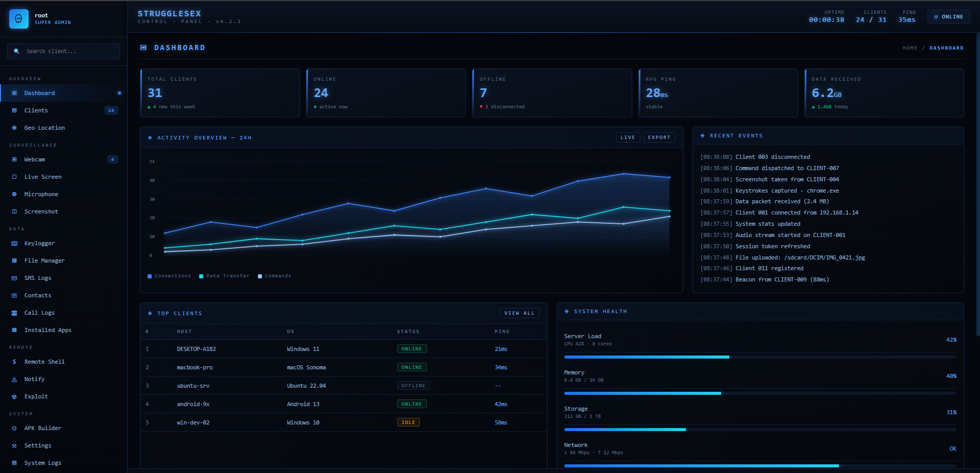The height and width of the screenshot is (473, 980).
Task: Open Installed Apps in the sidebar
Action: pos(63,330)
